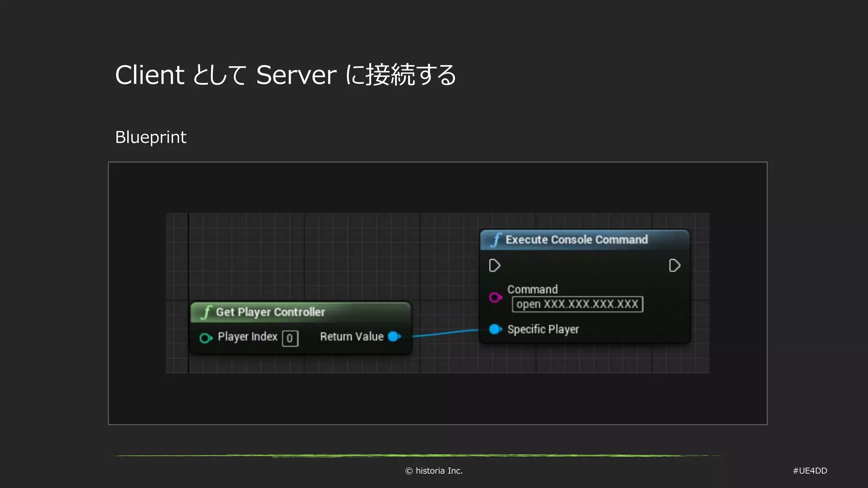Click the Player Index value field showing 0
The width and height of the screenshot is (868, 488).
290,338
